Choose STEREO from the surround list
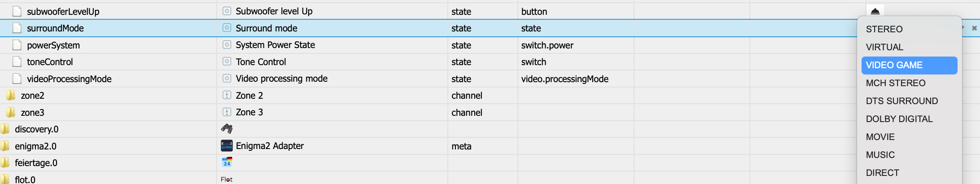This screenshot has width=980, height=184. click(884, 29)
